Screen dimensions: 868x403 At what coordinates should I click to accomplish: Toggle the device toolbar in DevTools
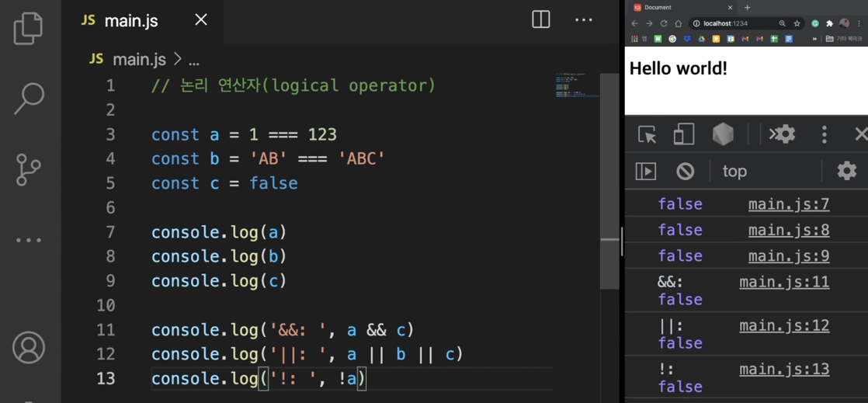684,134
